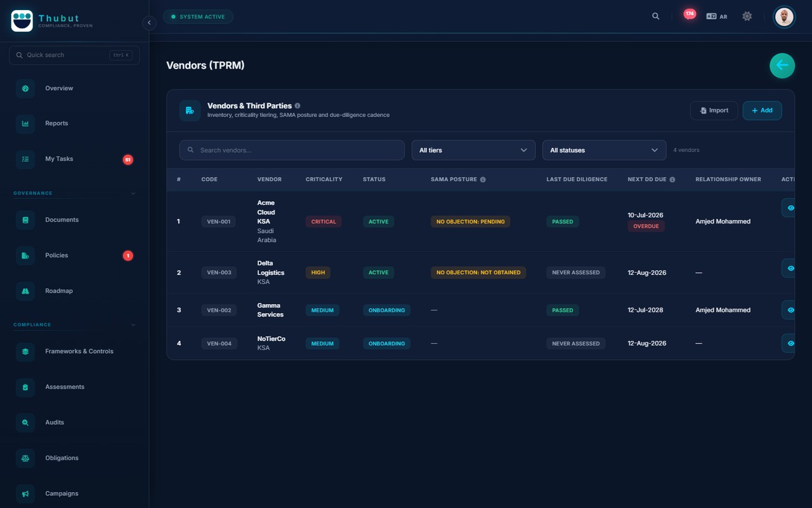This screenshot has width=812, height=508.
Task: View NoTierCo row using eye icon
Action: click(790, 343)
